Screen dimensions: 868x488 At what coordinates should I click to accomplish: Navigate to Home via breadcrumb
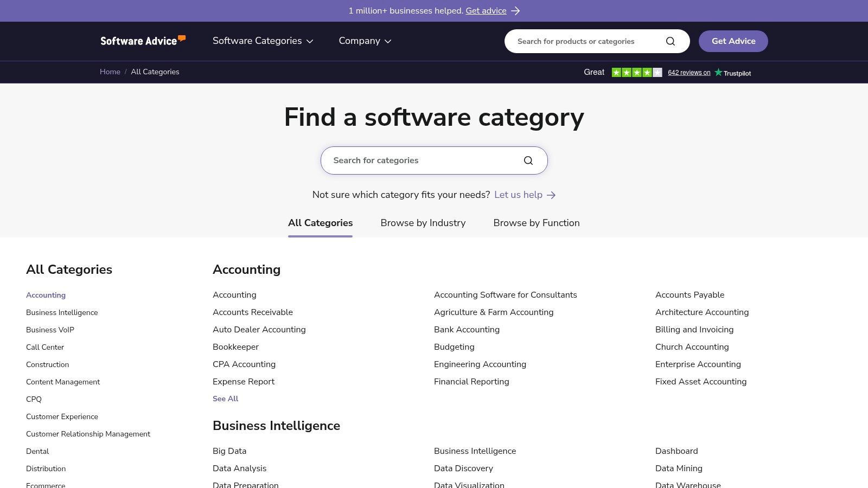tap(110, 72)
